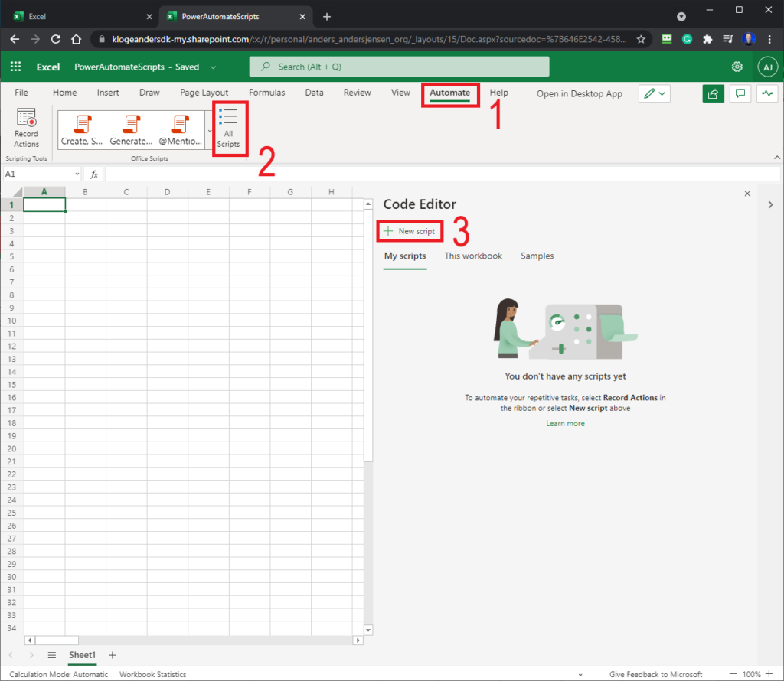
Task: Select row 10 header
Action: 11,321
